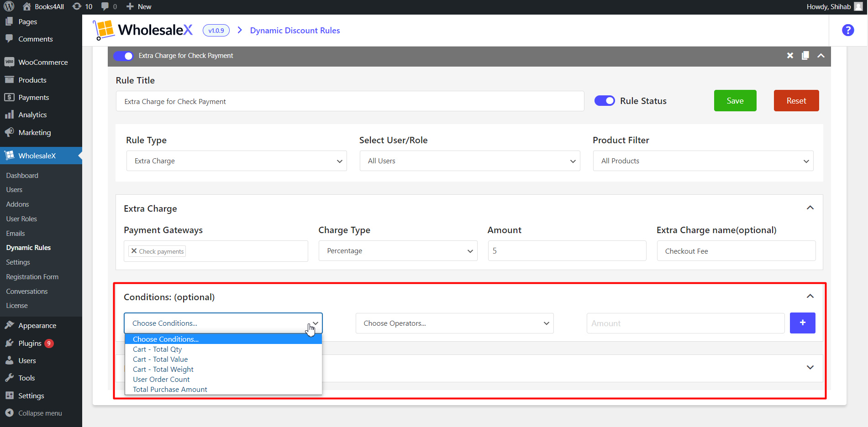This screenshot has width=868, height=427.
Task: Select Cart - Total Value option
Action: pos(223,359)
